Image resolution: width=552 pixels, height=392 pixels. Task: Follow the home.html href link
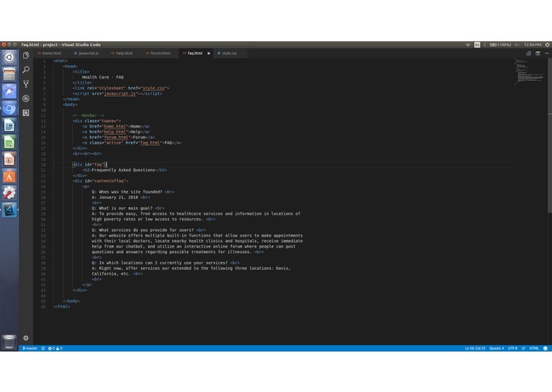pos(114,126)
